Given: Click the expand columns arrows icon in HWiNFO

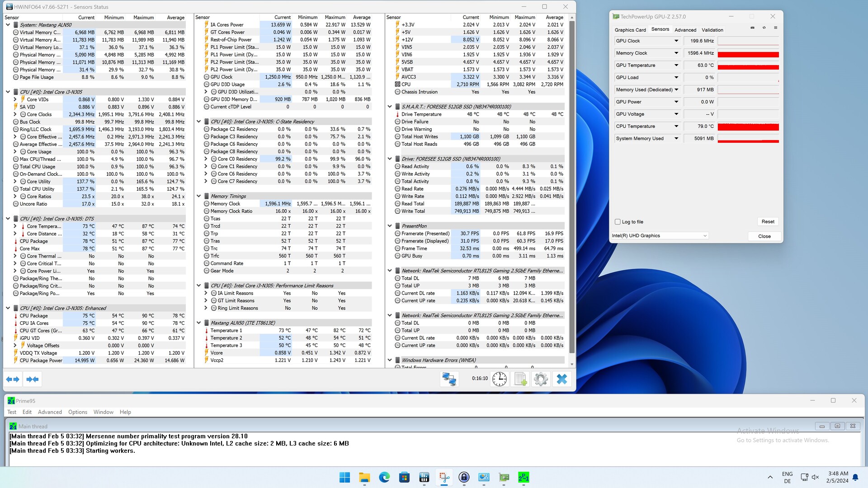Looking at the screenshot, I should pyautogui.click(x=13, y=379).
